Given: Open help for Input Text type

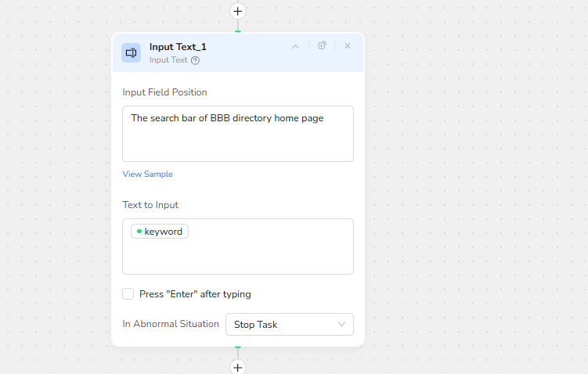Looking at the screenshot, I should pyautogui.click(x=196, y=60).
